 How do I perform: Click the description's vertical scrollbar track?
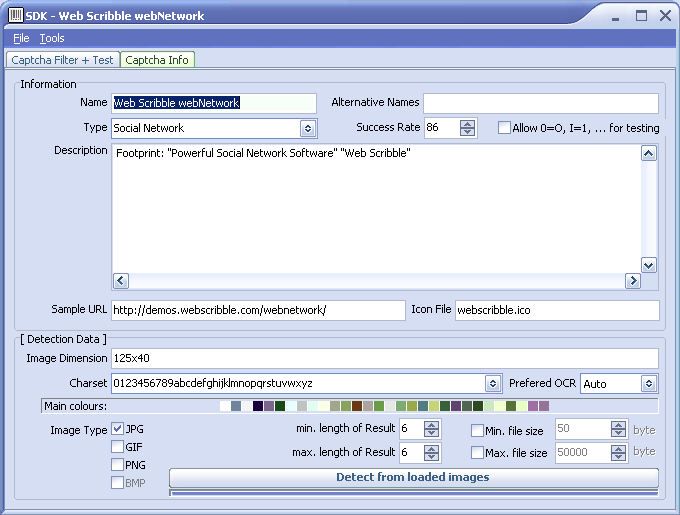click(648, 209)
